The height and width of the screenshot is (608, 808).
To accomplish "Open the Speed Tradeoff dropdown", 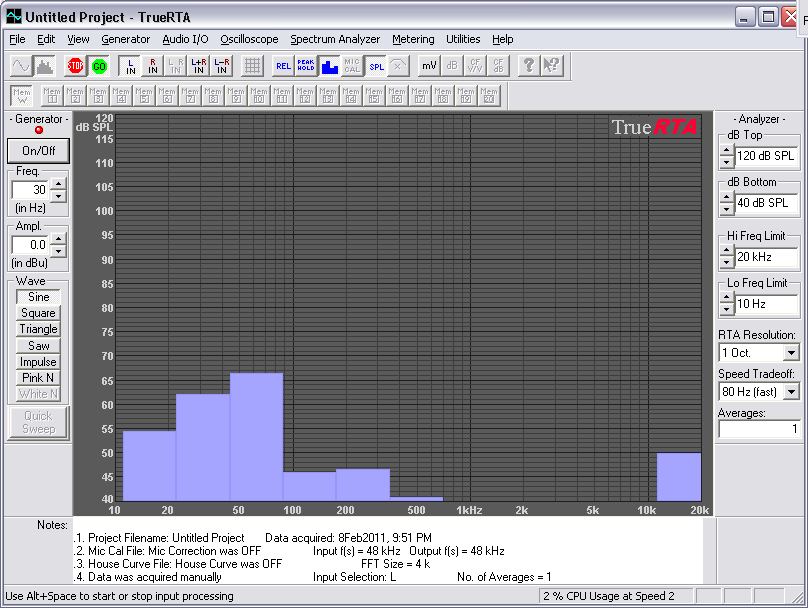I will pyautogui.click(x=791, y=392).
